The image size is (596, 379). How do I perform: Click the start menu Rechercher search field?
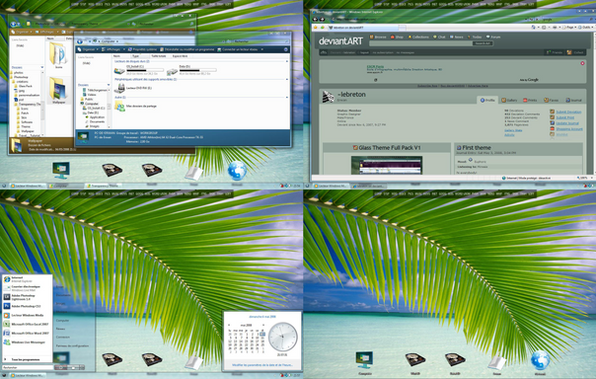(x=27, y=368)
